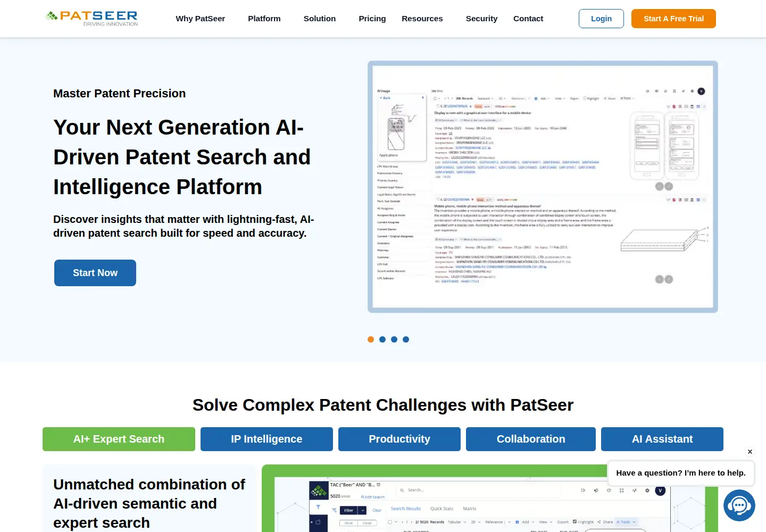Click the Login button
This screenshot has height=532, width=766.
click(601, 19)
